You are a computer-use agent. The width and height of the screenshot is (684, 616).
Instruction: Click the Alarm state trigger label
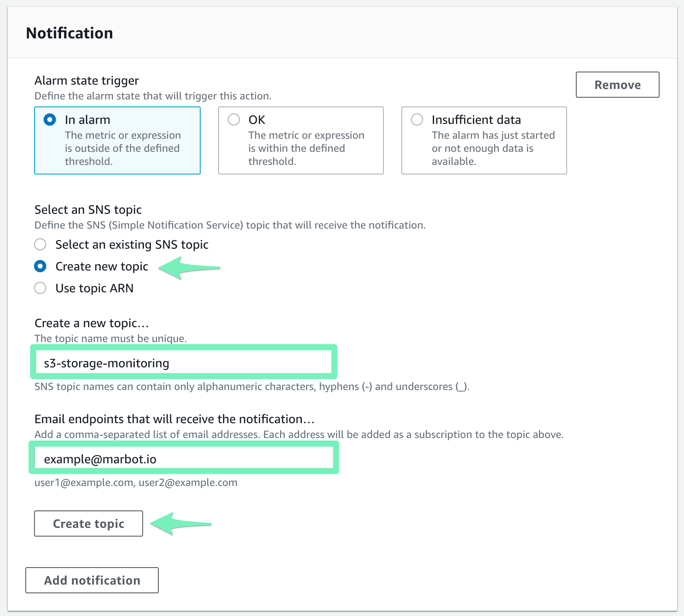[x=87, y=80]
